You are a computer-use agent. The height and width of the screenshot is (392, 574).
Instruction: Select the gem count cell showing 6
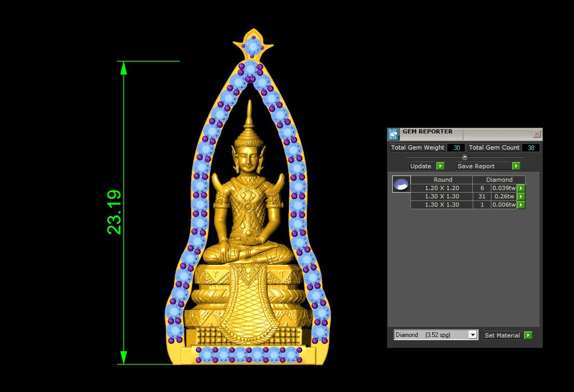pyautogui.click(x=482, y=188)
